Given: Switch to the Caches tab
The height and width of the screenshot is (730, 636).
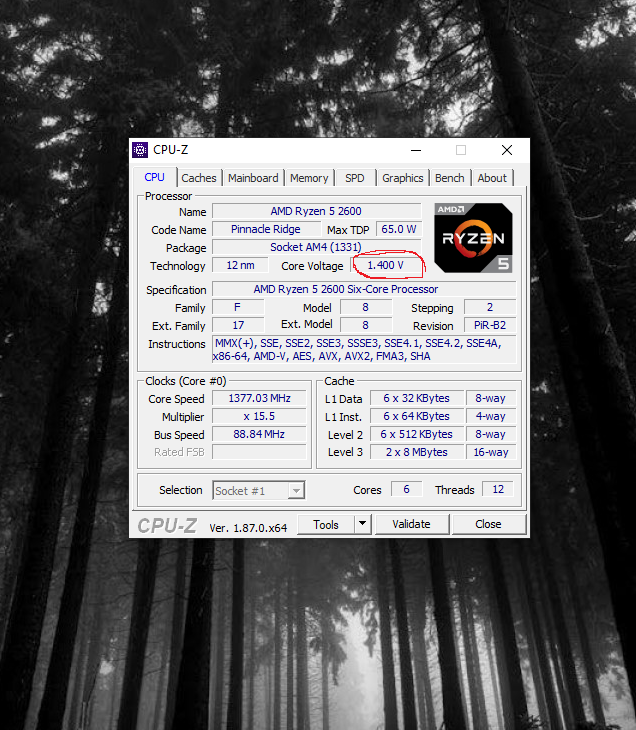Looking at the screenshot, I should tap(199, 178).
